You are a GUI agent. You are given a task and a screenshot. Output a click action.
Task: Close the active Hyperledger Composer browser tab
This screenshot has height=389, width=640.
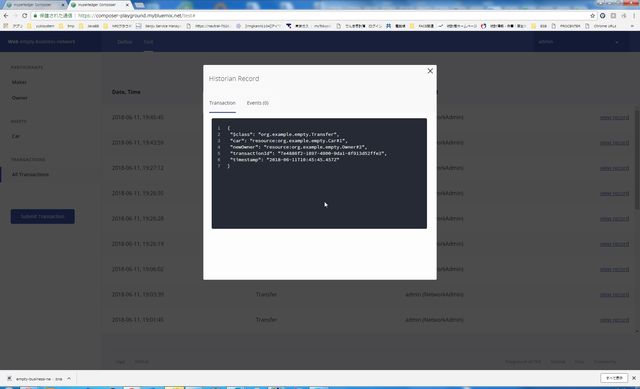pyautogui.click(x=127, y=4)
